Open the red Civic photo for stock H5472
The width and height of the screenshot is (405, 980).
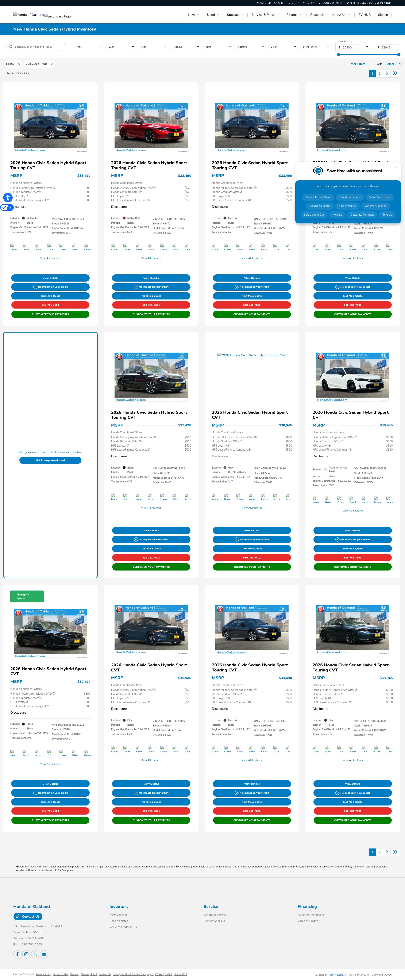pos(151,128)
